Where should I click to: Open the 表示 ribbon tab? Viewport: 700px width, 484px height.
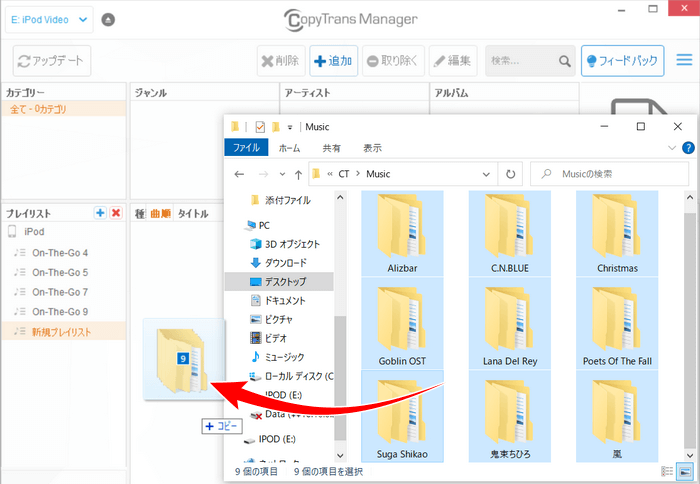pyautogui.click(x=372, y=148)
